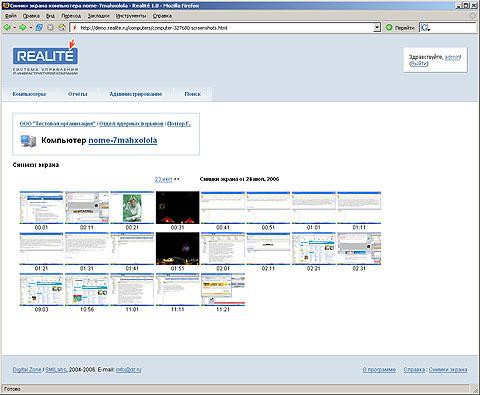480x395 pixels.
Task: Open the Переход menu
Action: 71,16
